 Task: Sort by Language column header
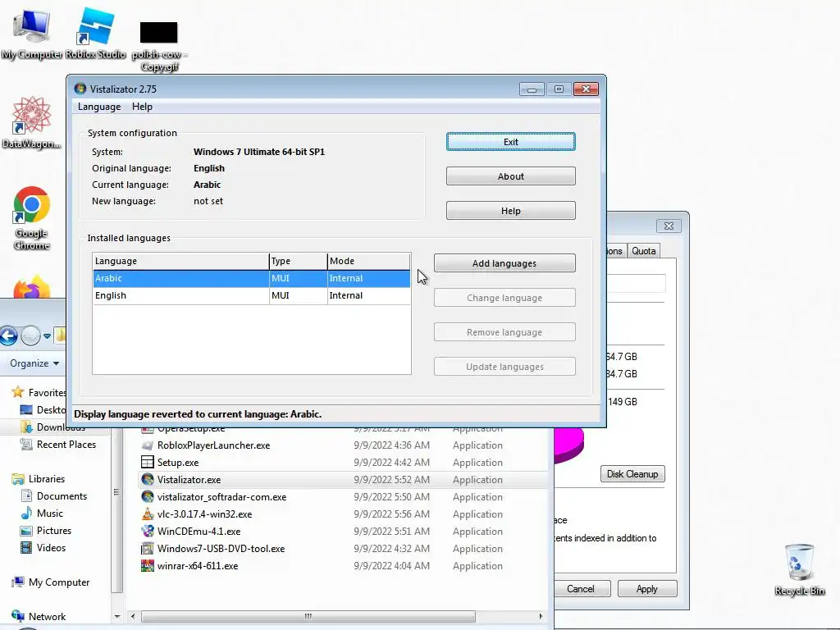(180, 261)
